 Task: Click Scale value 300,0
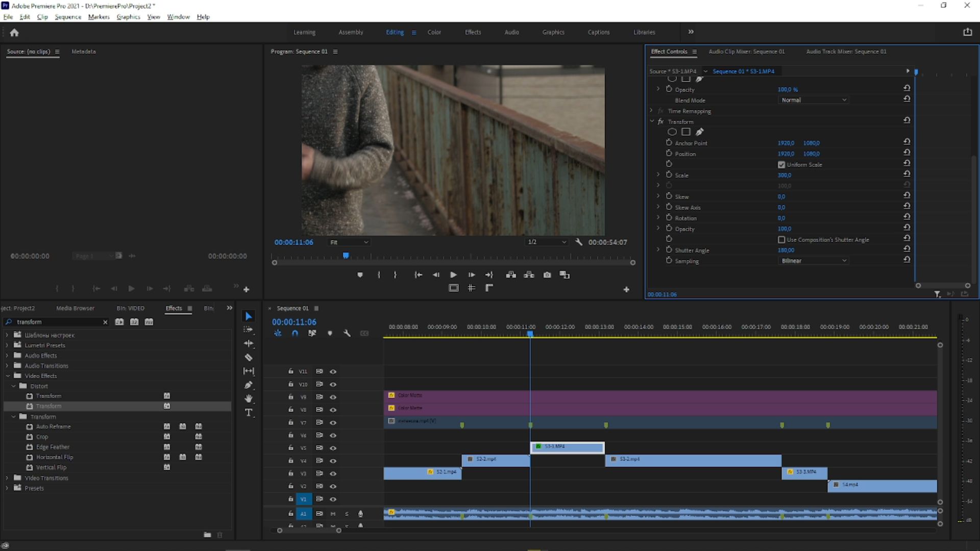pos(785,175)
